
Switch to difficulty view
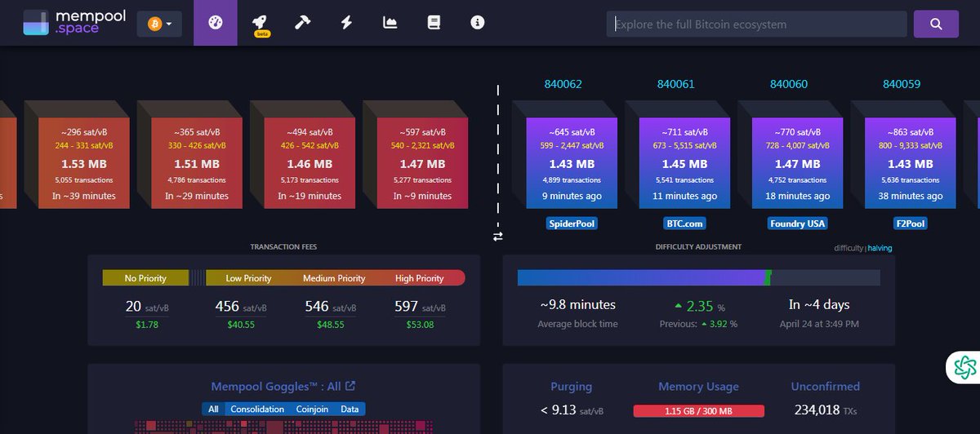tap(849, 248)
